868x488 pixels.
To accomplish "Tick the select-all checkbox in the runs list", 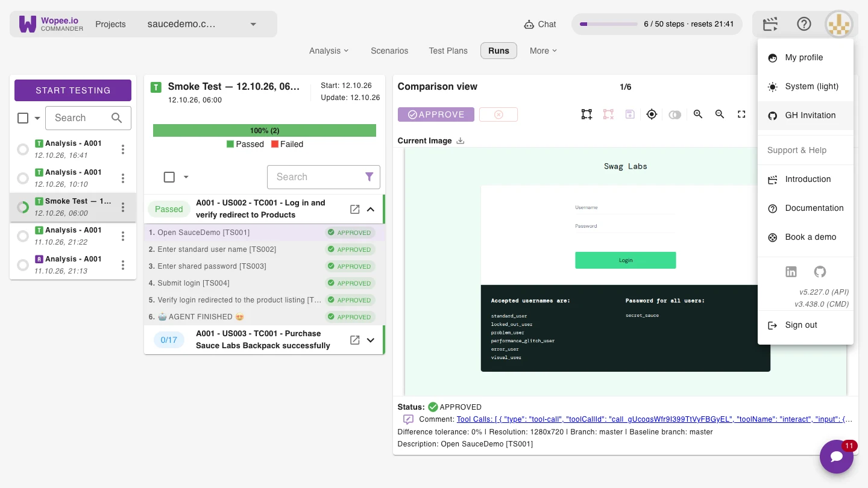I will pyautogui.click(x=23, y=118).
